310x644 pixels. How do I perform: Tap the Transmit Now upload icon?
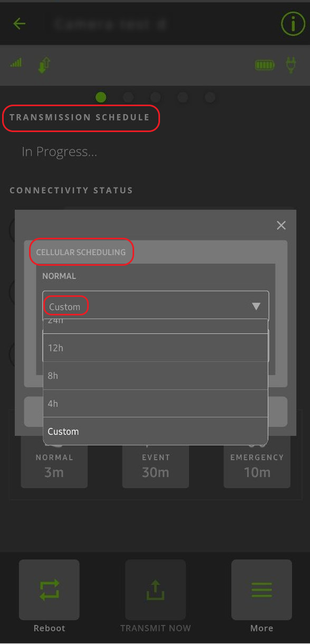pyautogui.click(x=155, y=590)
